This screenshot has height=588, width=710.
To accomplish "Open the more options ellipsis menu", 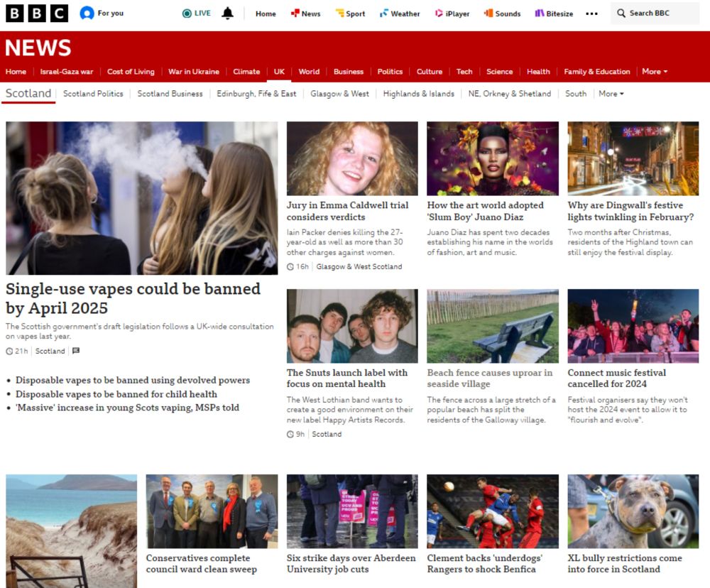I will click(x=591, y=13).
